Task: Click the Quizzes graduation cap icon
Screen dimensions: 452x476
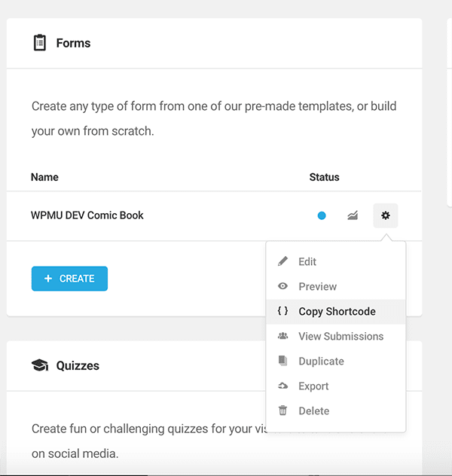Action: 40,365
